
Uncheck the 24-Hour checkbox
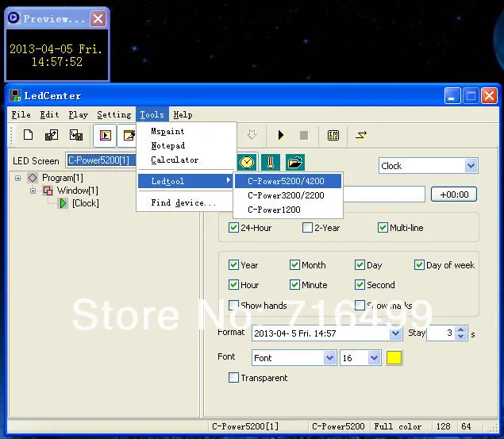pos(233,228)
